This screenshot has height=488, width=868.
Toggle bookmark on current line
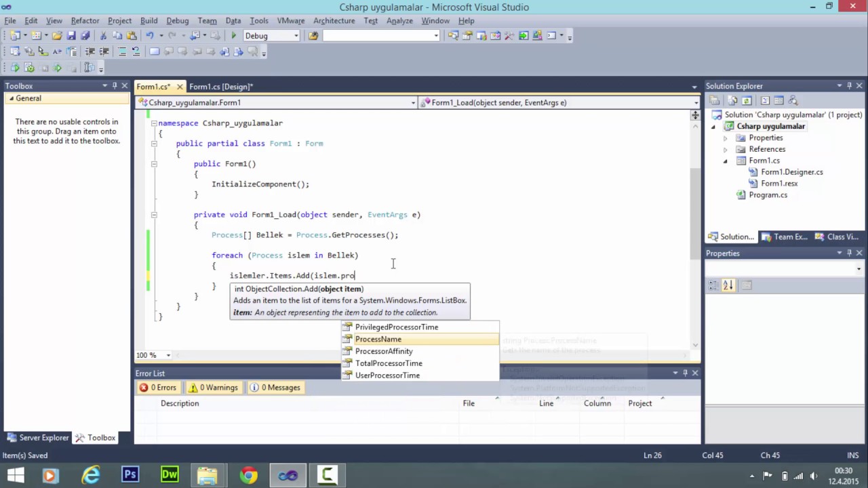pyautogui.click(x=155, y=52)
